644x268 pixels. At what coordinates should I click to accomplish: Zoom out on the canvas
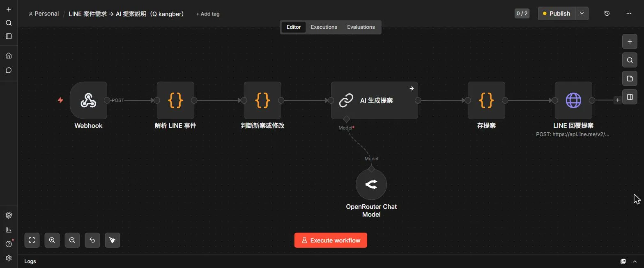tap(72, 240)
